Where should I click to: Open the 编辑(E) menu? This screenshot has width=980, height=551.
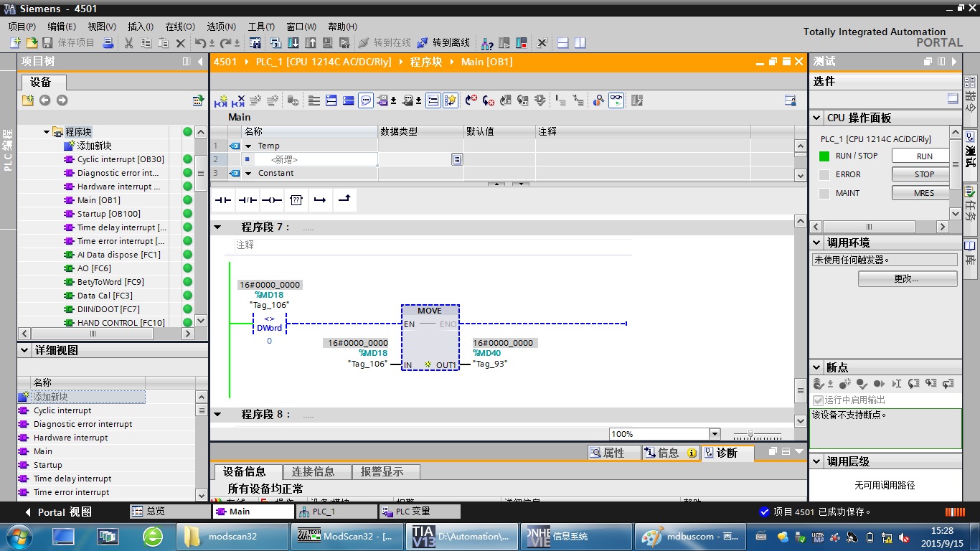62,26
